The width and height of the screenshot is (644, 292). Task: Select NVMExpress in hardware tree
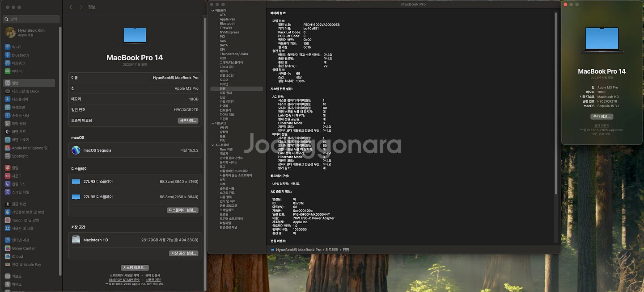point(229,32)
